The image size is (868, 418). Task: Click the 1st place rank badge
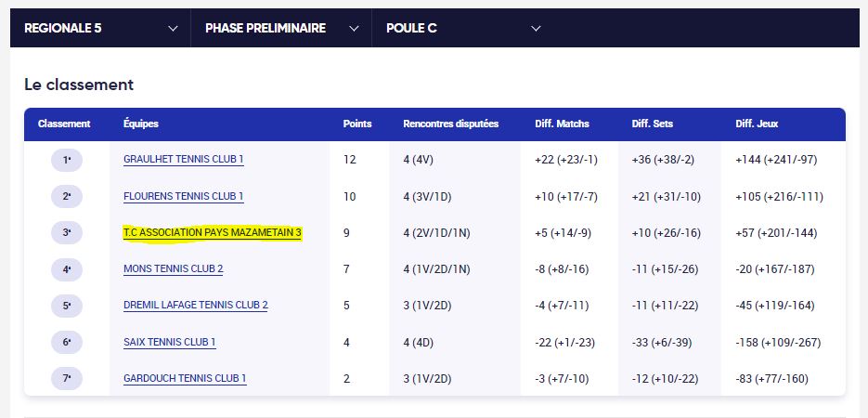(x=67, y=160)
